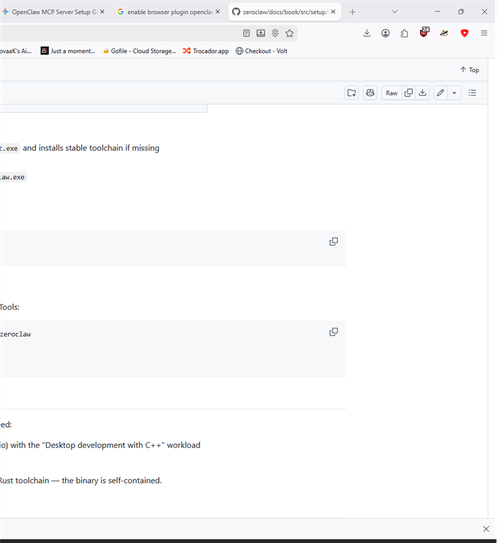Click the sneaker-shaped extension icon
This screenshot has height=543, width=500.
[x=444, y=33]
